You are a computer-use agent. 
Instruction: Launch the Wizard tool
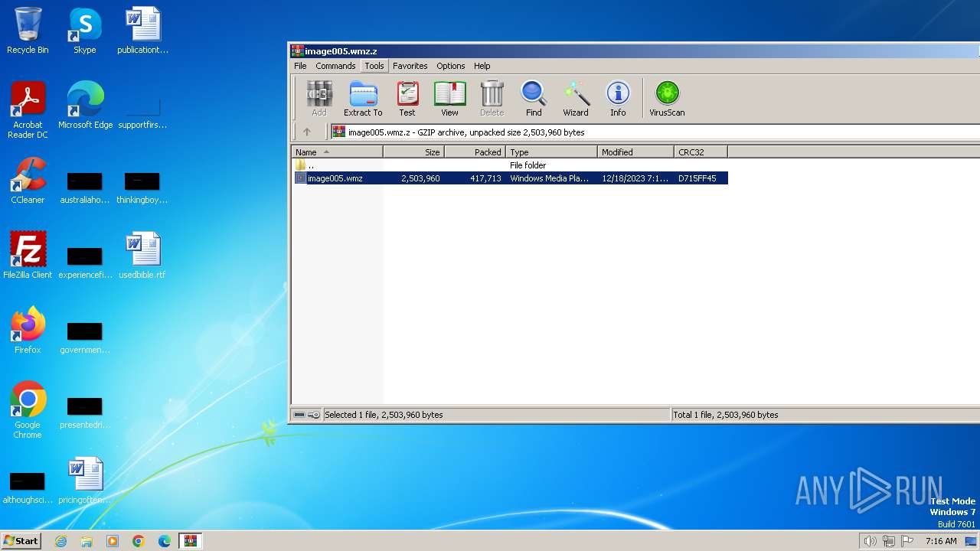coord(576,99)
